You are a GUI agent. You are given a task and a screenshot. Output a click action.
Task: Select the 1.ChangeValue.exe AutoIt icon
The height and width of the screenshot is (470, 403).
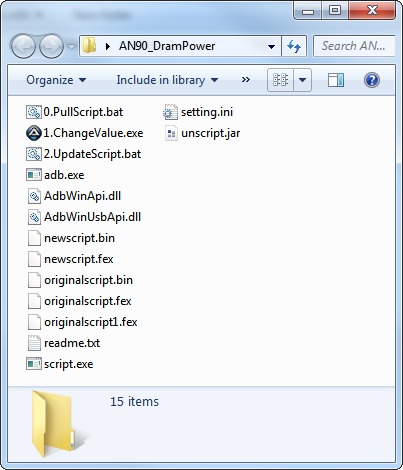point(34,133)
